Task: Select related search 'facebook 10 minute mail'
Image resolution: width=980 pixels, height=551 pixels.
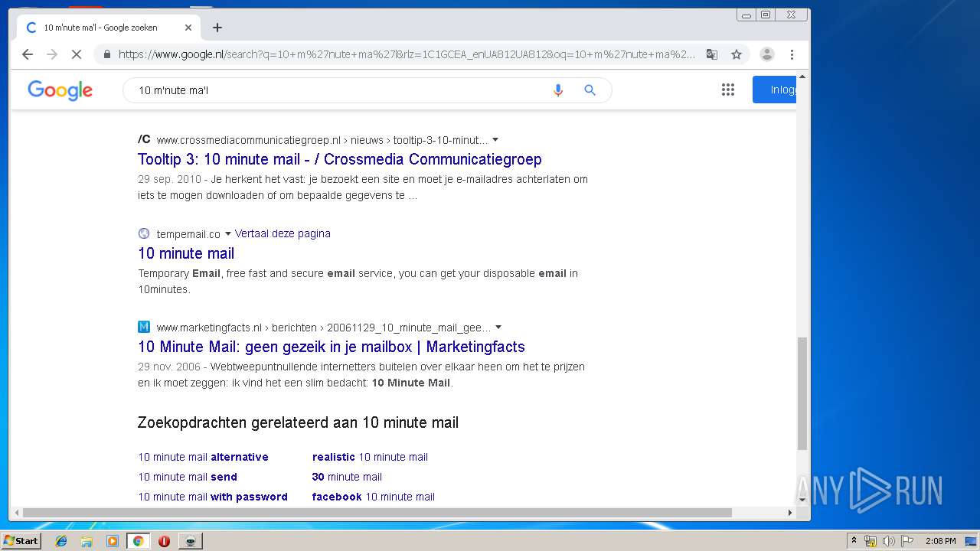Action: pyautogui.click(x=374, y=497)
